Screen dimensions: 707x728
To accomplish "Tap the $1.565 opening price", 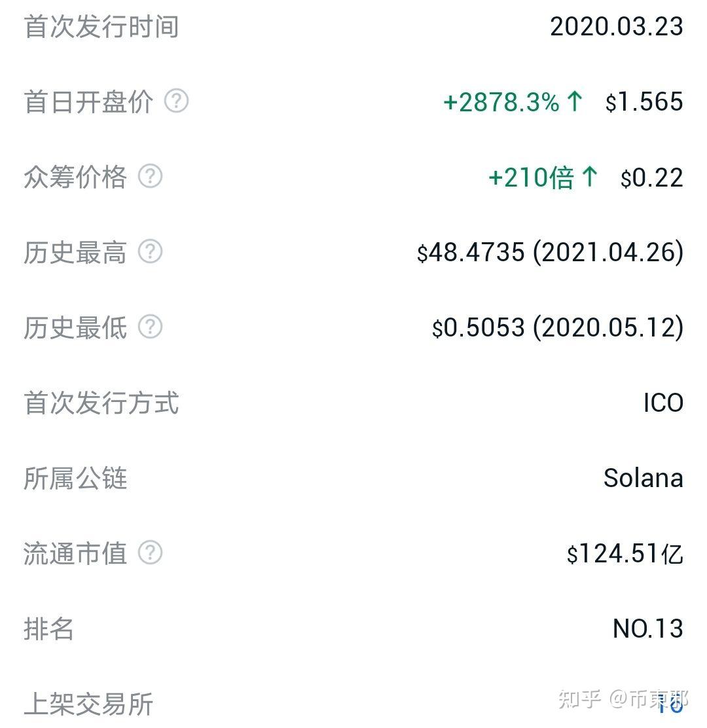I will click(644, 102).
